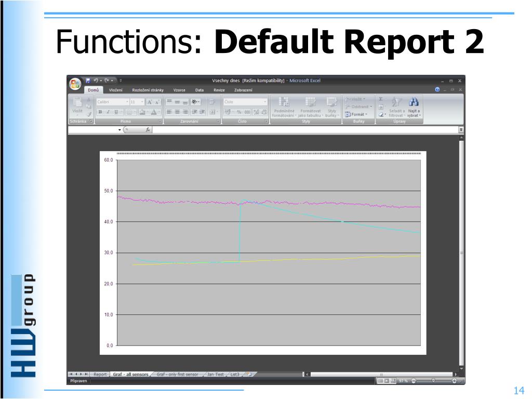The image size is (532, 399).
Task: Switch to the Rozložení stránky tab
Action: point(148,90)
